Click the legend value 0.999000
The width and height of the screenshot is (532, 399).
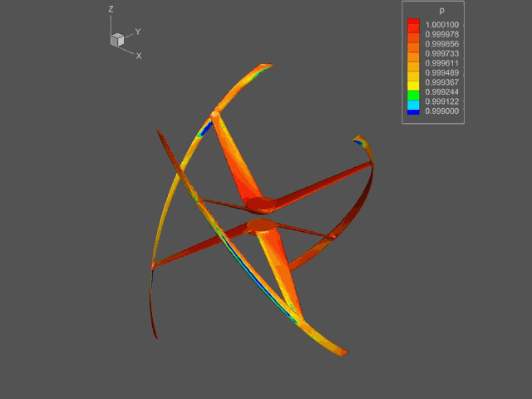(x=441, y=111)
